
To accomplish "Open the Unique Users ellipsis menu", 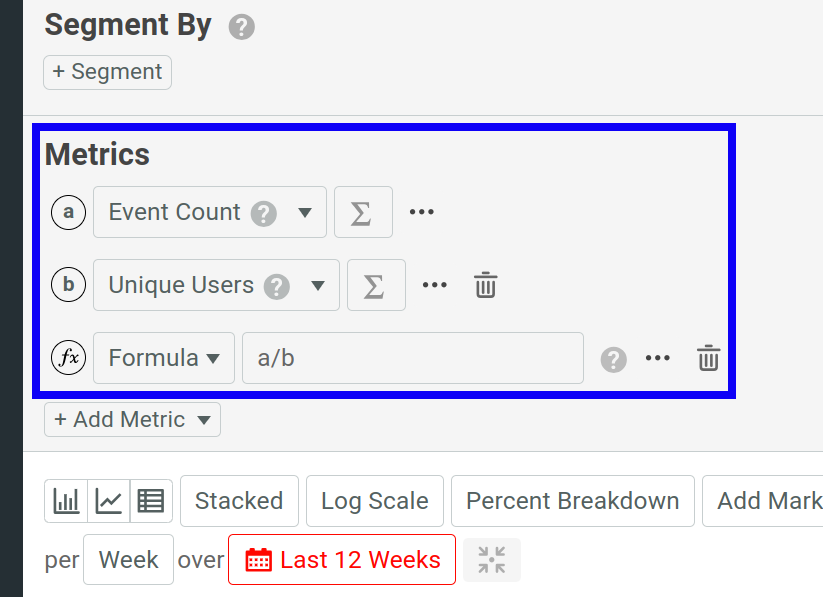I will click(434, 285).
